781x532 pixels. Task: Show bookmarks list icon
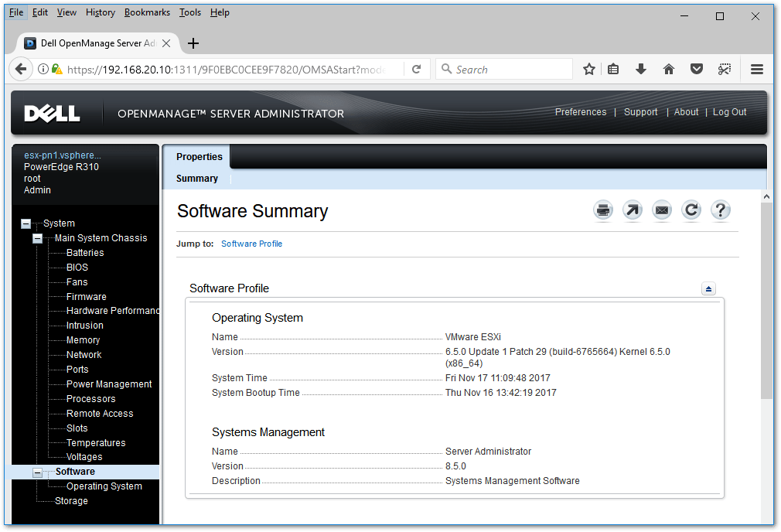click(x=613, y=70)
